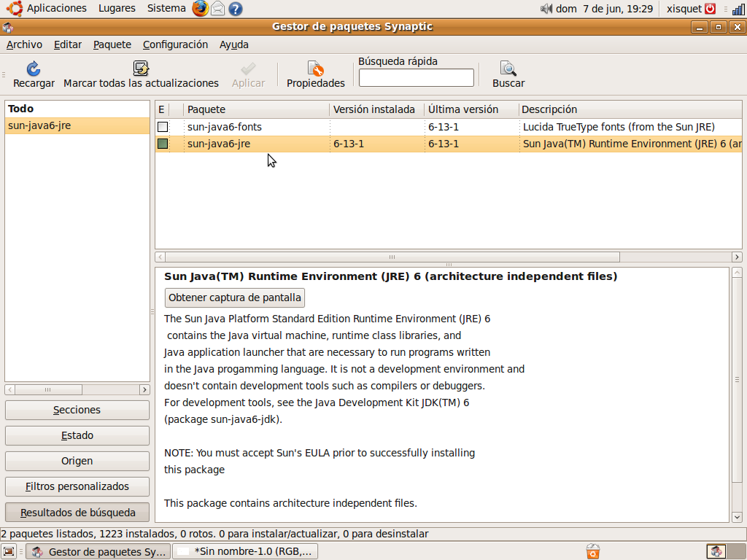
Task: Click the Buscar magnifier icon
Action: [508, 69]
